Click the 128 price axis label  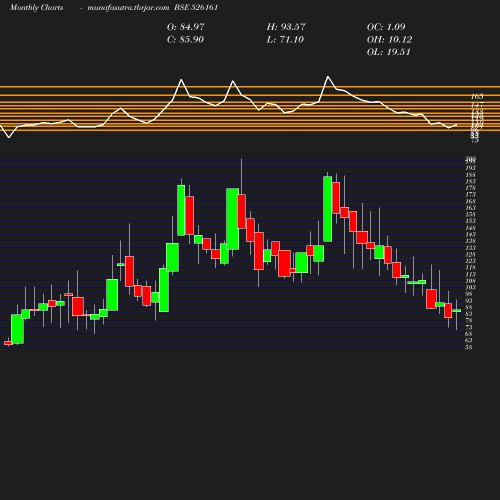click(471, 254)
